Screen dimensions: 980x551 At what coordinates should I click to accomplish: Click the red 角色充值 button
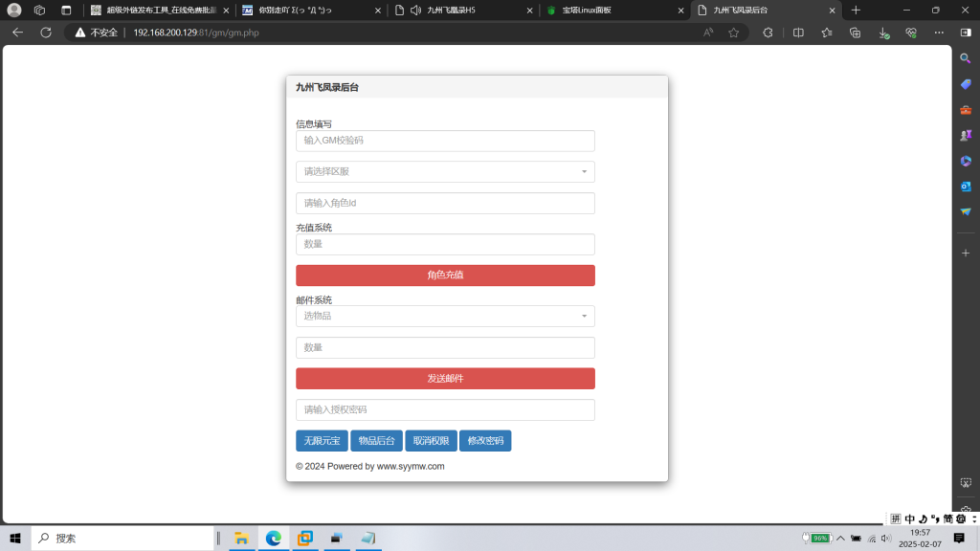(445, 275)
